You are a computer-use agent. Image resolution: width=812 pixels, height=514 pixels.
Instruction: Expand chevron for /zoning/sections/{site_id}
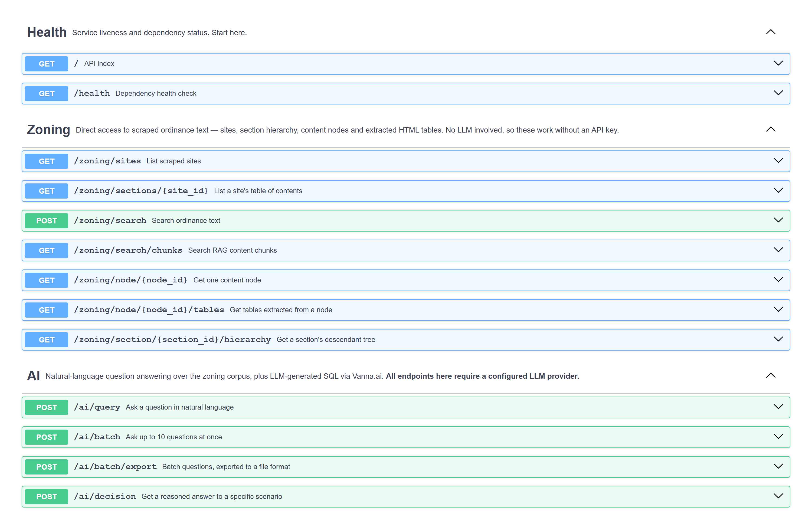[x=778, y=190]
